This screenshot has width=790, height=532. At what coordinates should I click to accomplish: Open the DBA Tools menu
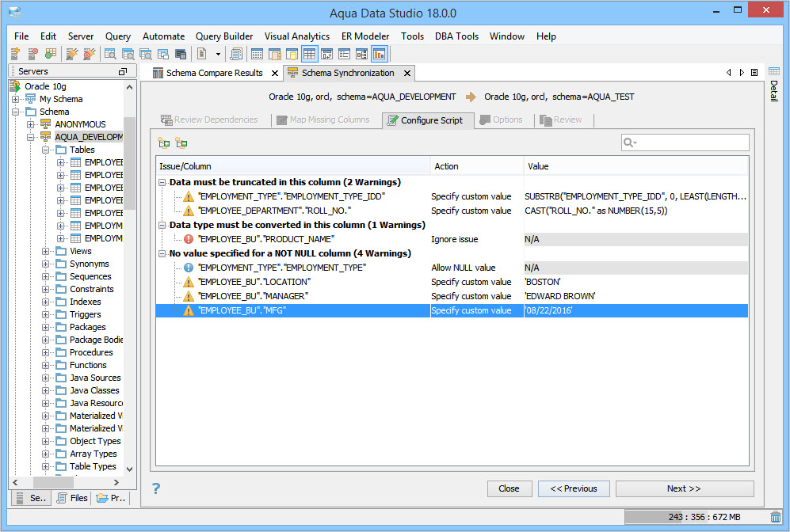click(x=457, y=36)
